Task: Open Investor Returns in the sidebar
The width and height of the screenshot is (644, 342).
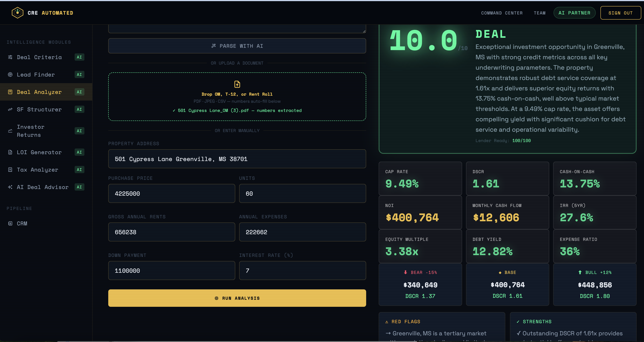Action: [x=46, y=131]
